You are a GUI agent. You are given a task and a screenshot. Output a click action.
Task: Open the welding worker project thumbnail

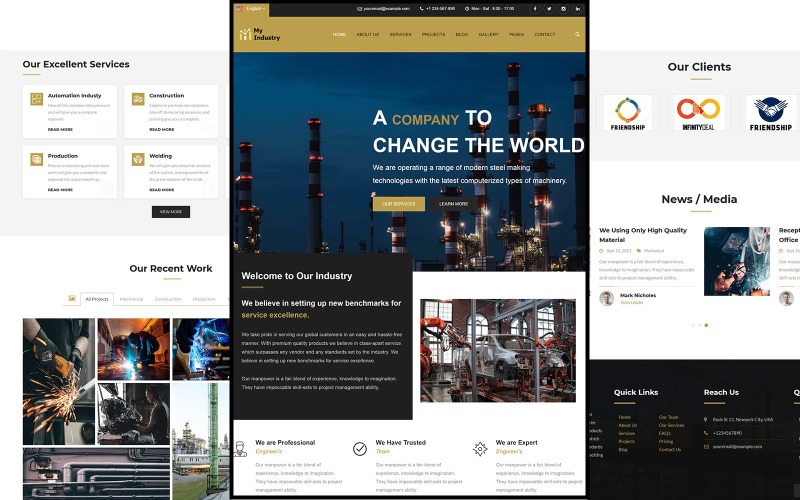click(134, 349)
